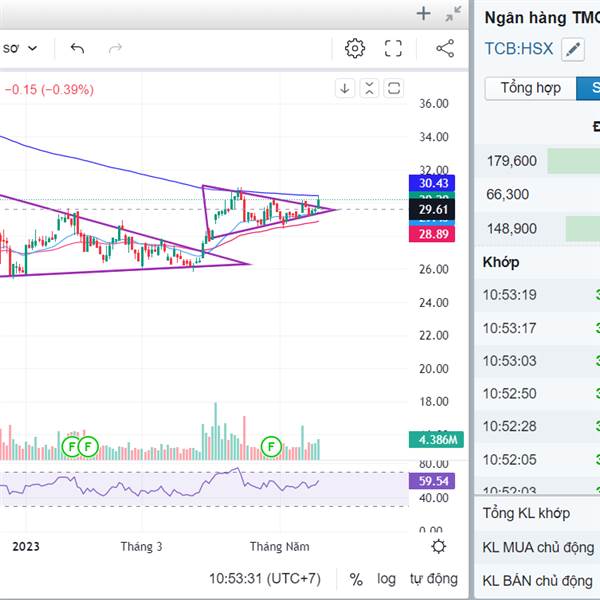This screenshot has width=600, height=600.
Task: Open chart settings gear icon
Action: pyautogui.click(x=355, y=48)
